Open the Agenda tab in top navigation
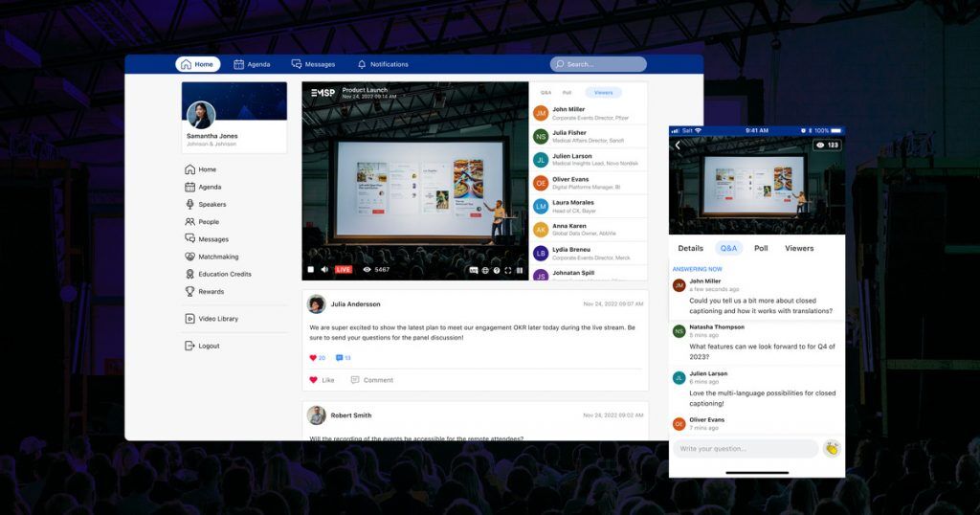Viewport: 980px width, 515px height. click(x=252, y=64)
